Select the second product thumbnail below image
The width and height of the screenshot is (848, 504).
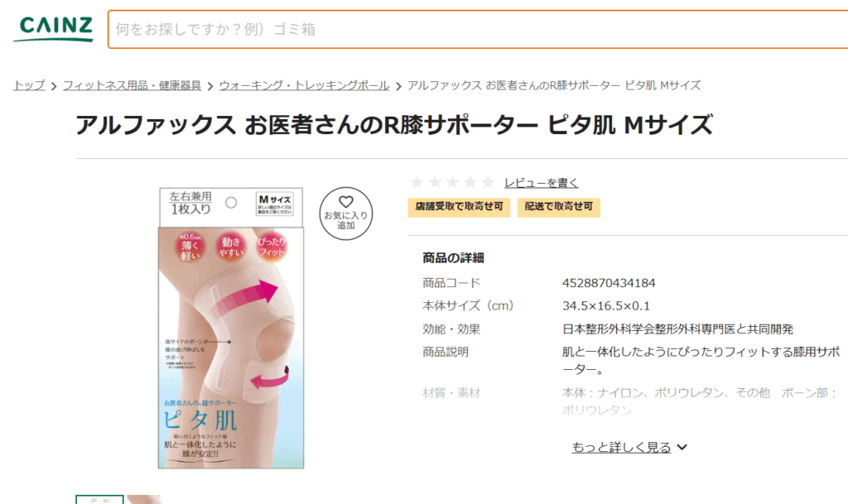(144, 499)
